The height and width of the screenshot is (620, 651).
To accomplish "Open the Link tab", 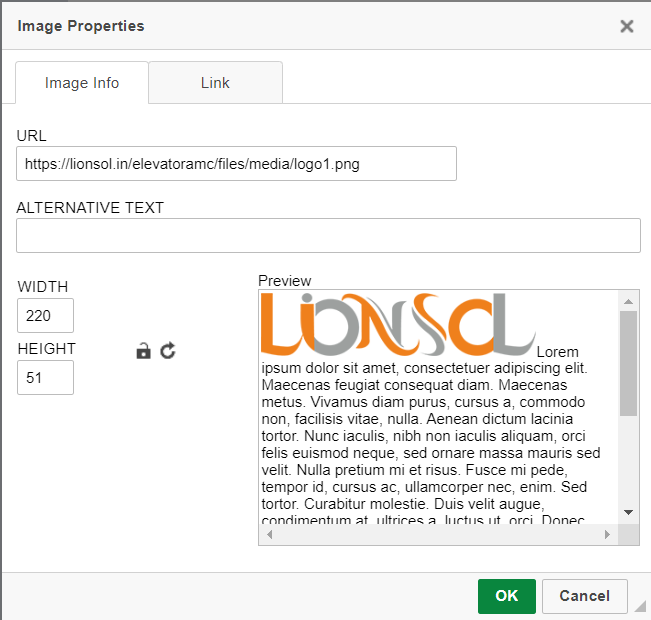I will point(215,83).
